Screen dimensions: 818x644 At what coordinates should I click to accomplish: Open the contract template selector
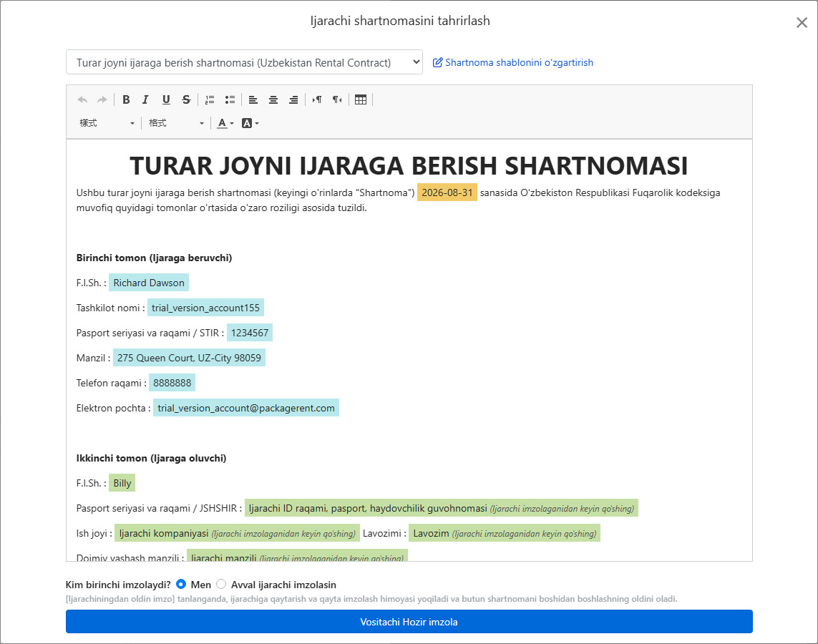coord(244,62)
